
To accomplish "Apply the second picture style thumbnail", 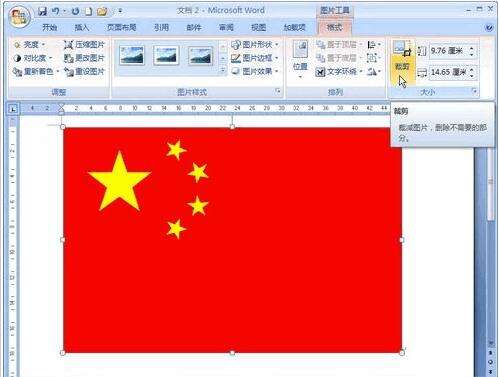I will 166,55.
